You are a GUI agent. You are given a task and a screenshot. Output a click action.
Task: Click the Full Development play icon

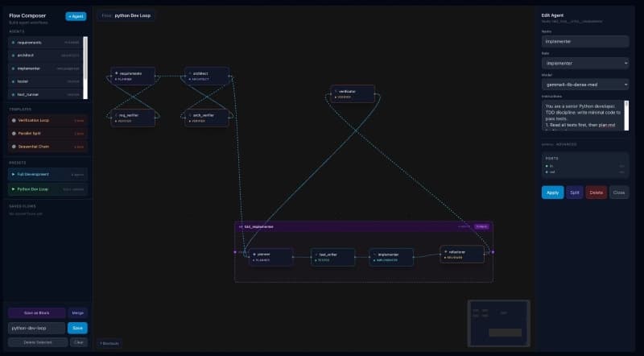click(14, 174)
